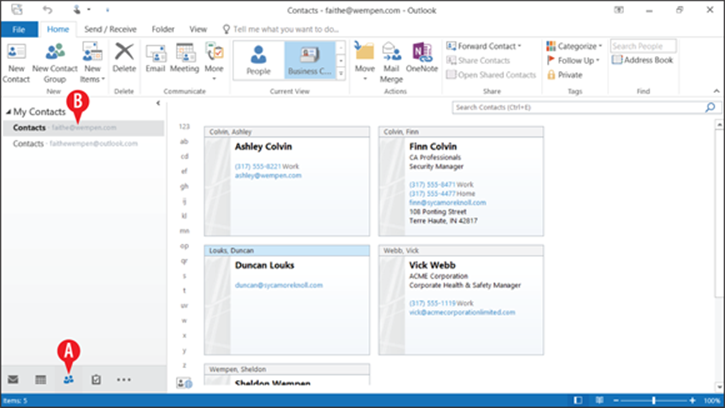Click the Search People field
This screenshot has width=725, height=408.
pyautogui.click(x=643, y=46)
